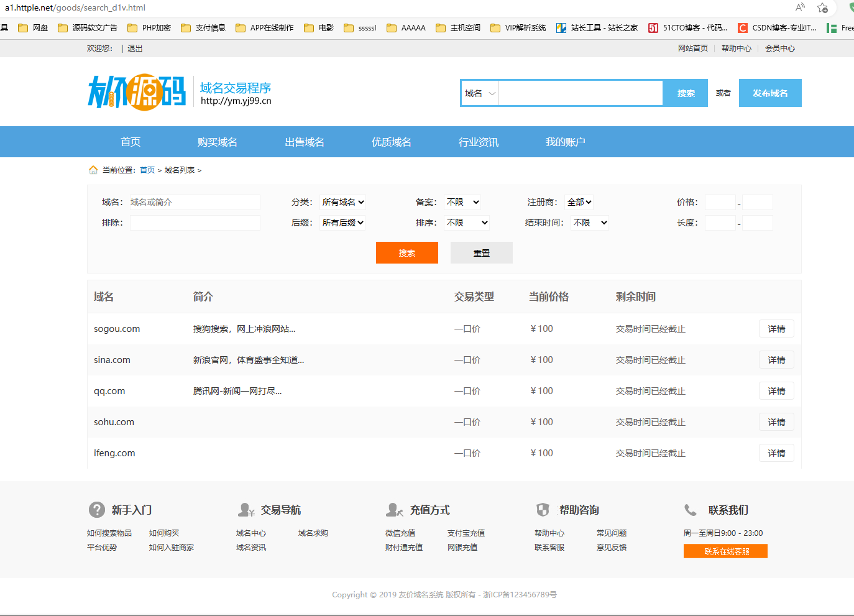Image resolution: width=854 pixels, height=616 pixels.
Task: Add page to favorites star icon
Action: (x=822, y=7)
